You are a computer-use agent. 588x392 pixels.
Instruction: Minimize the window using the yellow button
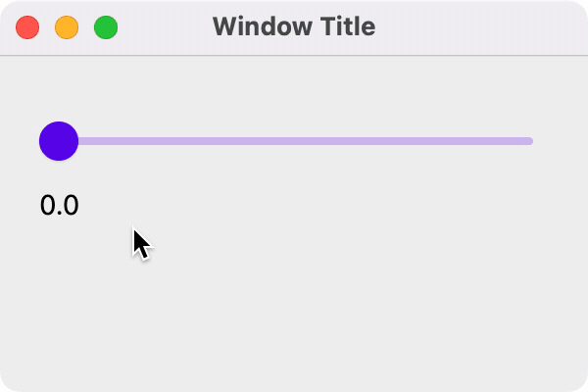[67, 27]
